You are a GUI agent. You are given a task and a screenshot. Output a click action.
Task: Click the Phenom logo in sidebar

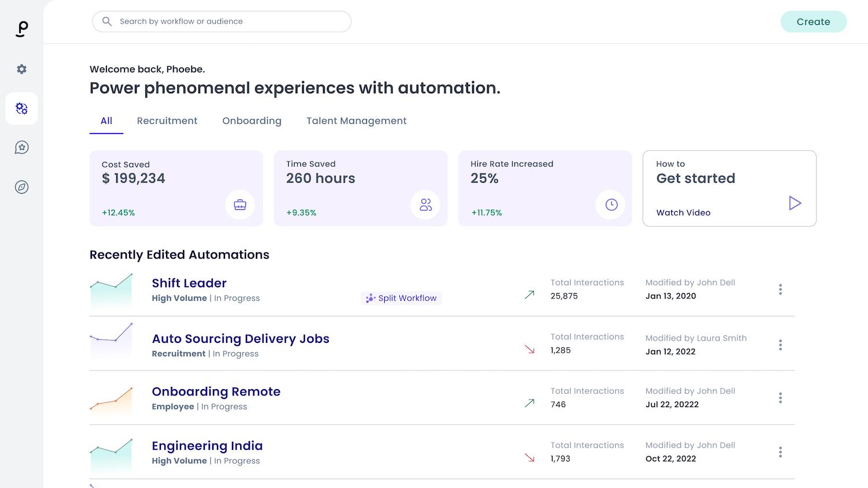(x=21, y=28)
